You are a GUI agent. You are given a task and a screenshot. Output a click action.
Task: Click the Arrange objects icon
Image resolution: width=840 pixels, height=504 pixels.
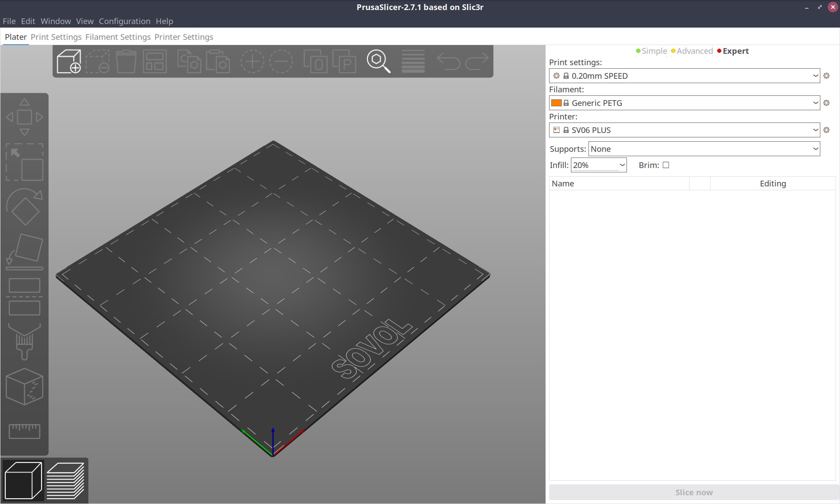(155, 61)
